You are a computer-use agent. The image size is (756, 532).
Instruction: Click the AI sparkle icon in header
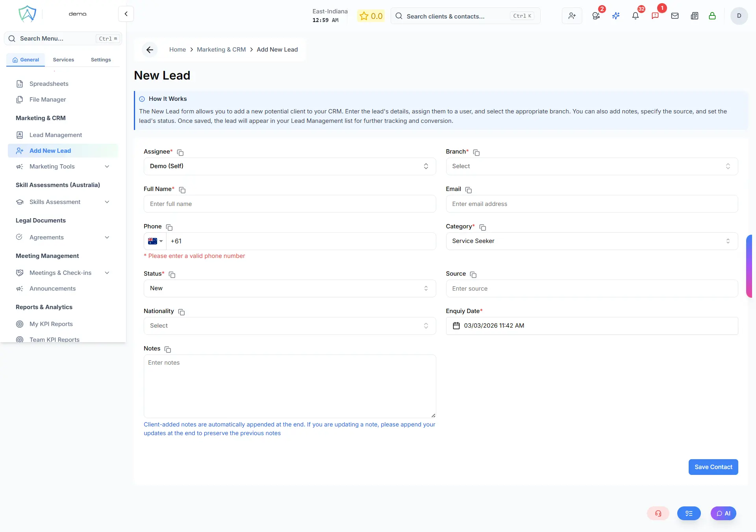point(616,16)
